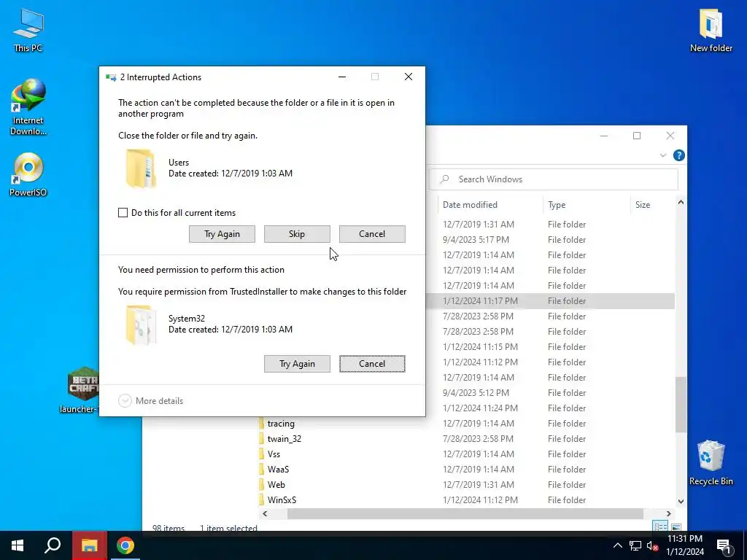
Task: Open taskbar search
Action: click(x=53, y=545)
